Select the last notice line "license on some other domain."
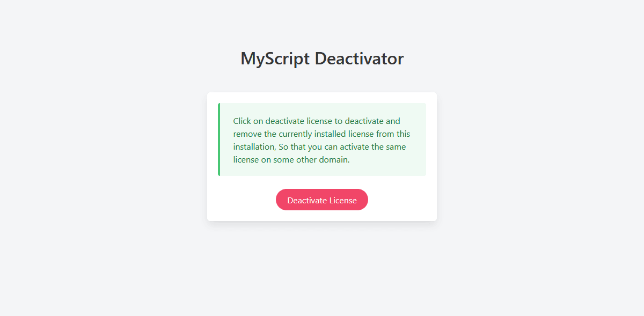 click(291, 160)
